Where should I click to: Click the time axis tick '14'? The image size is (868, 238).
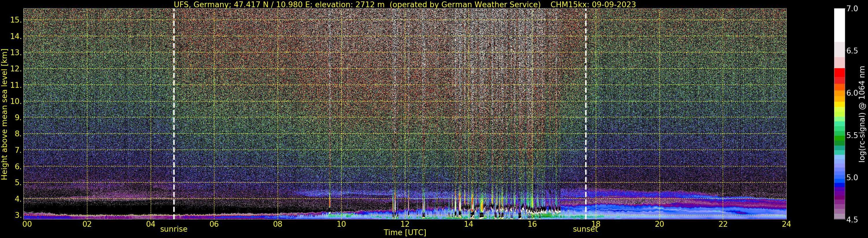pos(468,224)
